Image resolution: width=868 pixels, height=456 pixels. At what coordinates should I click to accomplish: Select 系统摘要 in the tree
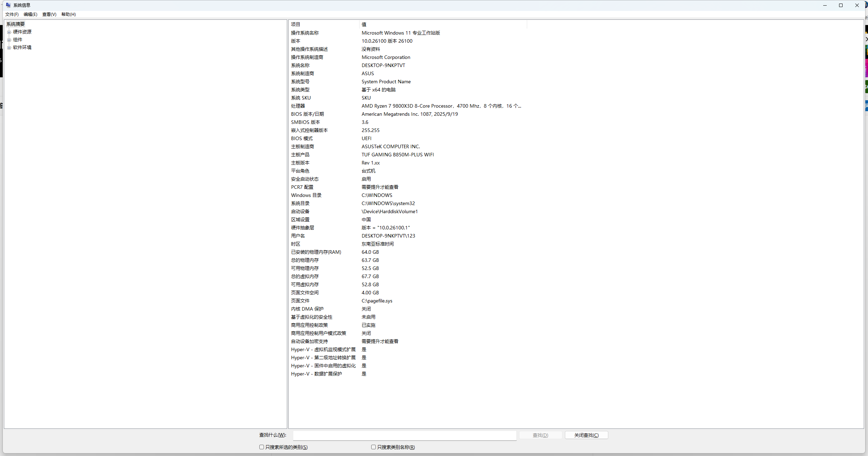pos(16,24)
